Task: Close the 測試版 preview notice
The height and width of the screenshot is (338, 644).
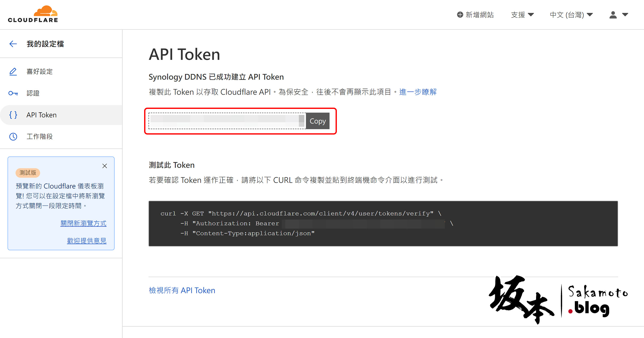Action: 105,166
